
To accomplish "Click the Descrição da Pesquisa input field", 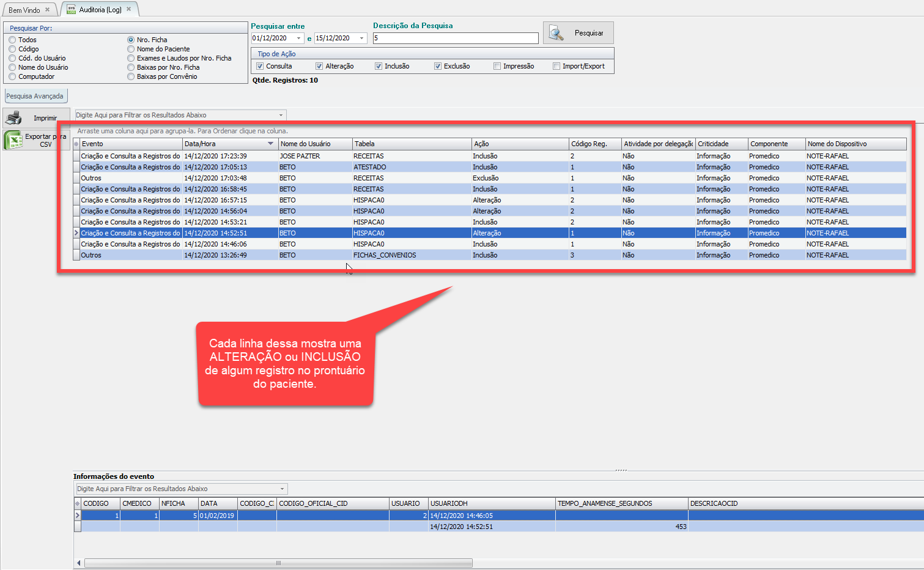I will click(455, 38).
